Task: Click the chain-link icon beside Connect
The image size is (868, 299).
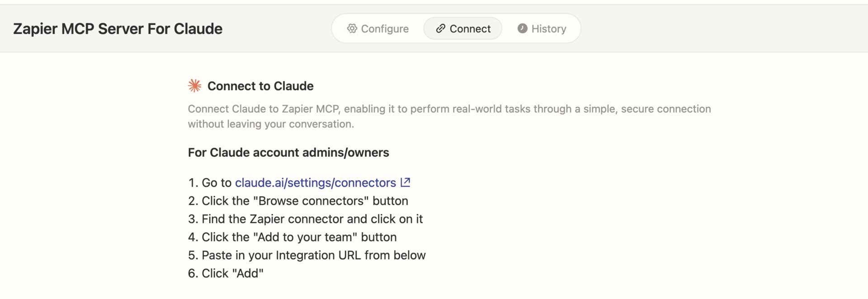Action: tap(440, 28)
